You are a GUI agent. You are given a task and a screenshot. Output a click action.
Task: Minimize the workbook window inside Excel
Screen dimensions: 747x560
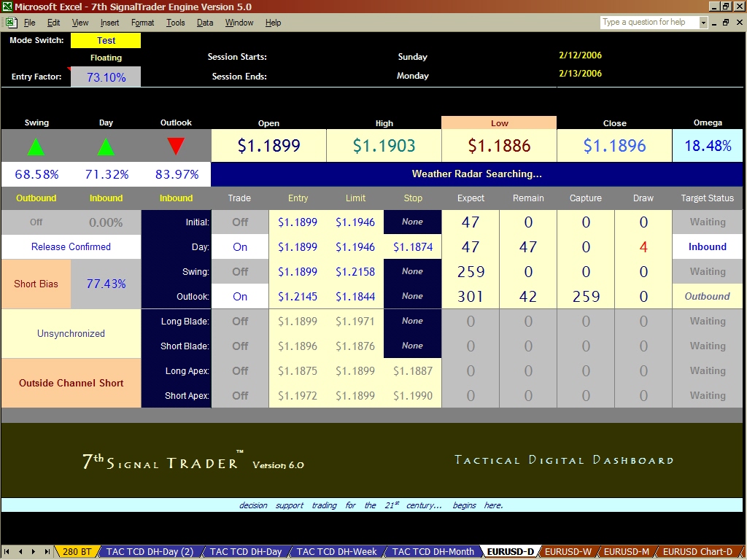715,23
